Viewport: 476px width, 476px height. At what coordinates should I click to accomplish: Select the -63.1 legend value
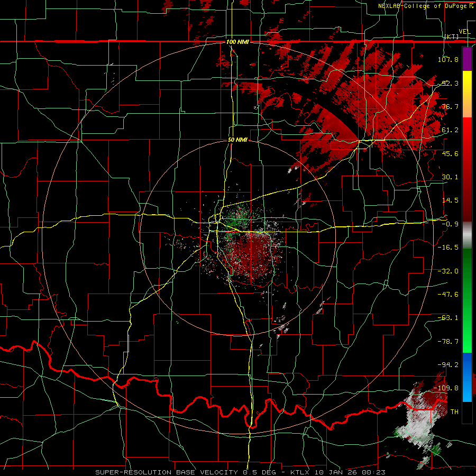pos(448,318)
